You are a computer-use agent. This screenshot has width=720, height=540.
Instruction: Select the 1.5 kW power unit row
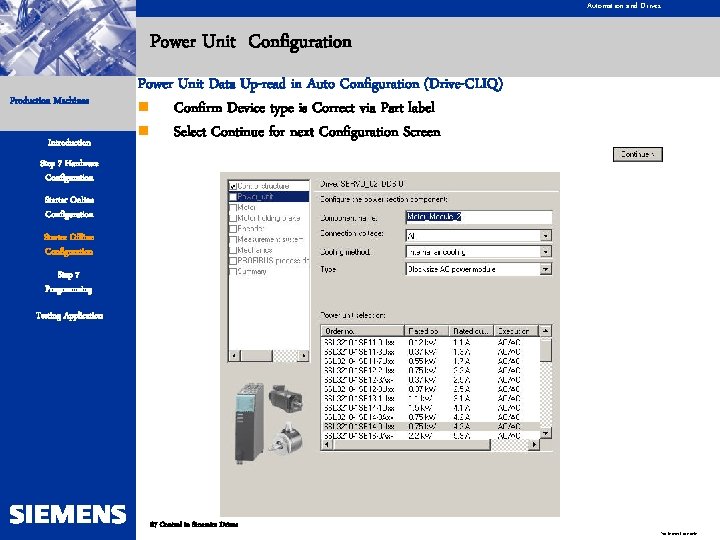[x=430, y=408]
